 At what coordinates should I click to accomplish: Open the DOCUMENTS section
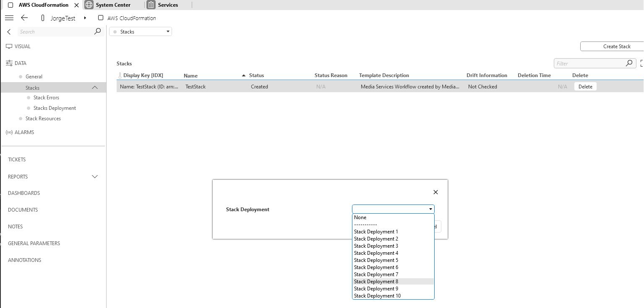23,210
